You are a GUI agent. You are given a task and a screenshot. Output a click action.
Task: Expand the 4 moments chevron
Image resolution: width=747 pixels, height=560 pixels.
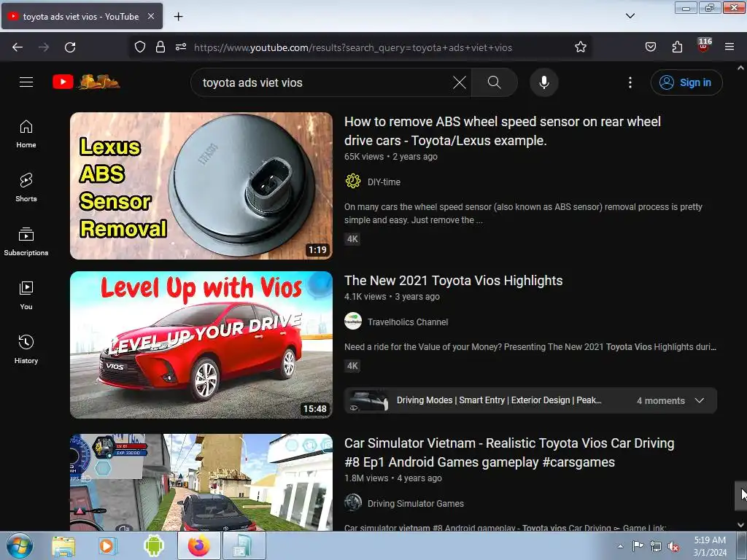click(x=700, y=400)
